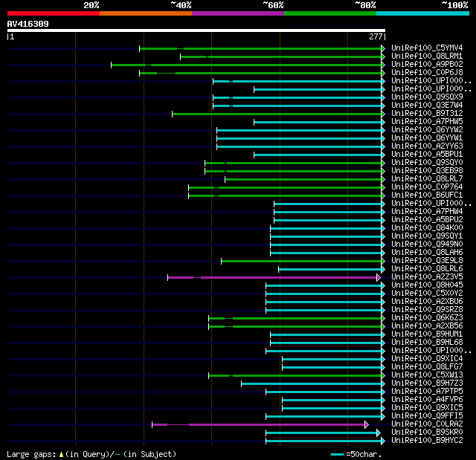Select the UniRef100_B9HUM1 label
Image resolution: width=476 pixels, height=460 pixels.
click(x=427, y=334)
